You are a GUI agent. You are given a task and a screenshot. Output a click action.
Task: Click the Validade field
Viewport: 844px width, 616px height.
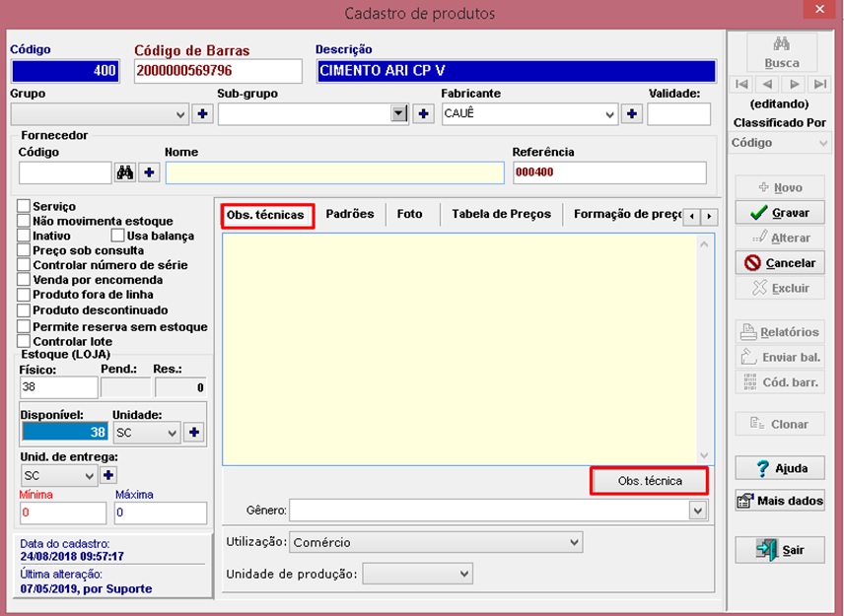[x=678, y=114]
